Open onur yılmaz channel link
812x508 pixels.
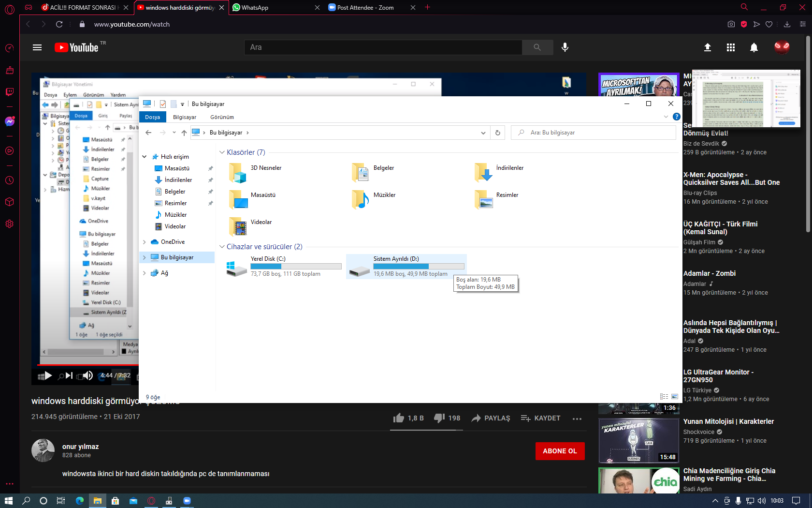(x=80, y=447)
